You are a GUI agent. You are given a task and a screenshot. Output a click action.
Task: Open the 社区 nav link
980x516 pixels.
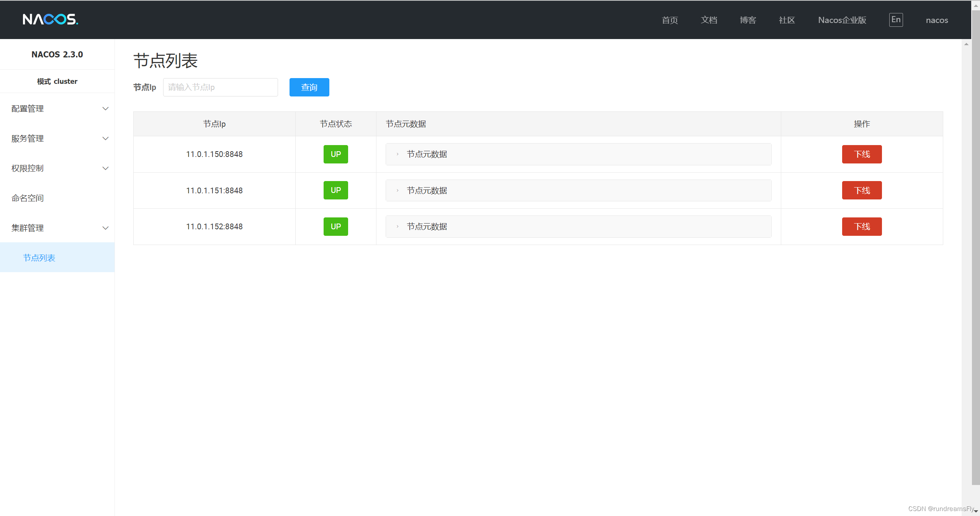pyautogui.click(x=787, y=20)
